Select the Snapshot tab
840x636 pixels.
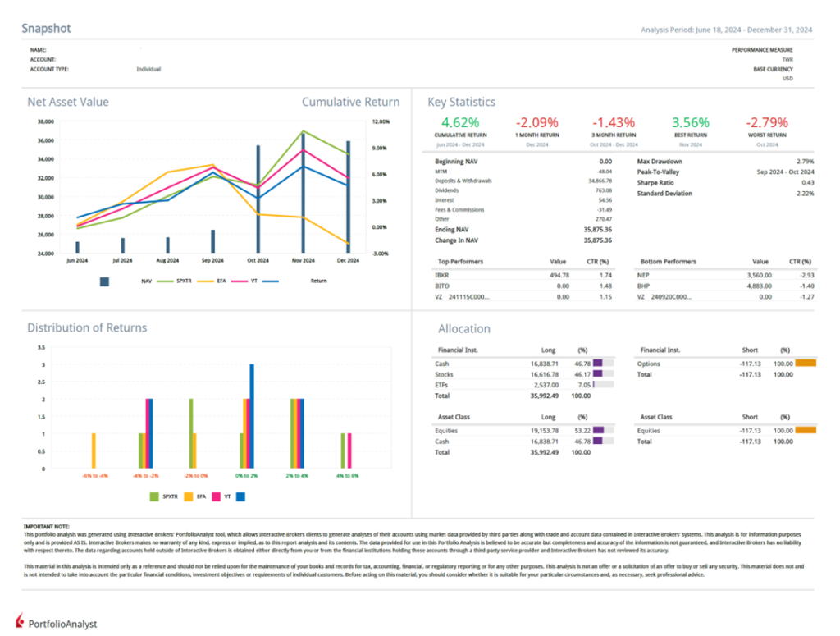(46, 28)
